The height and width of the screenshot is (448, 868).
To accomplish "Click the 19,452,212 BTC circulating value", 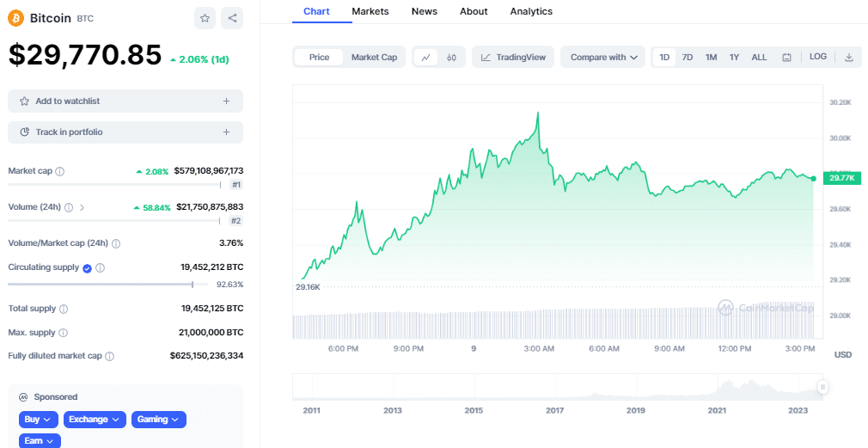I will [x=212, y=267].
